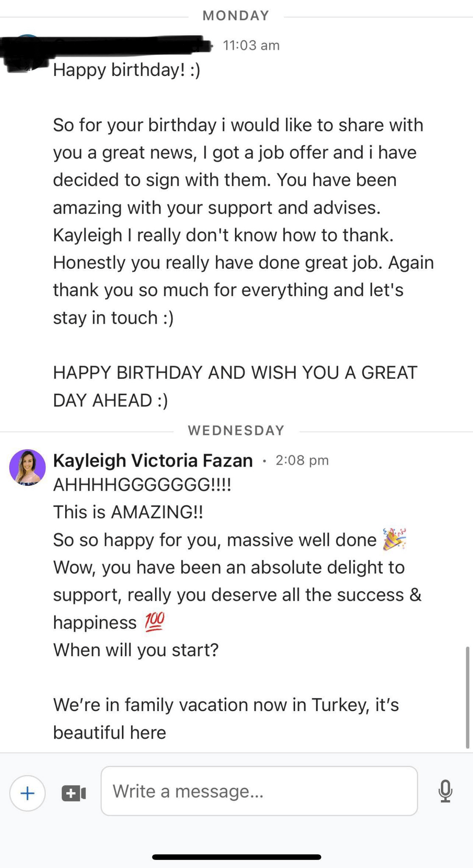This screenshot has width=473, height=868.
Task: Open Kayleigh's profile picture
Action: coord(28,467)
